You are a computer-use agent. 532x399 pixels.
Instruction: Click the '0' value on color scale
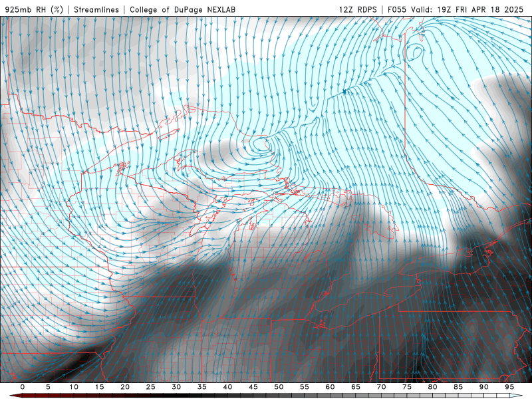click(x=23, y=387)
